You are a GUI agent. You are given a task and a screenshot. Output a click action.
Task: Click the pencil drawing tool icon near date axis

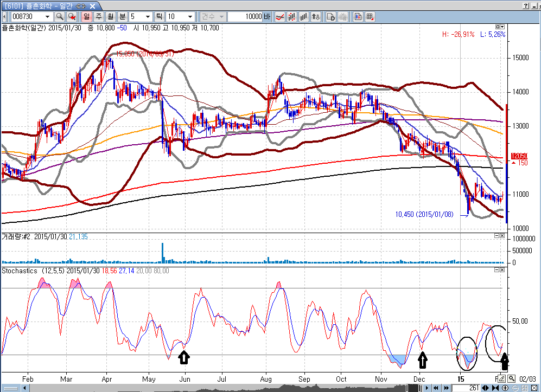[502, 378]
